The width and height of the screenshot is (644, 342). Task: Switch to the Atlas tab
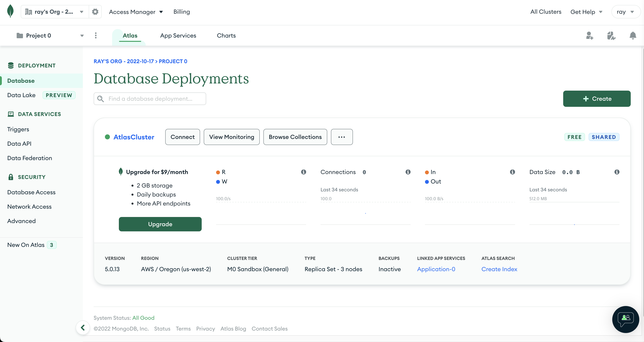click(x=130, y=36)
